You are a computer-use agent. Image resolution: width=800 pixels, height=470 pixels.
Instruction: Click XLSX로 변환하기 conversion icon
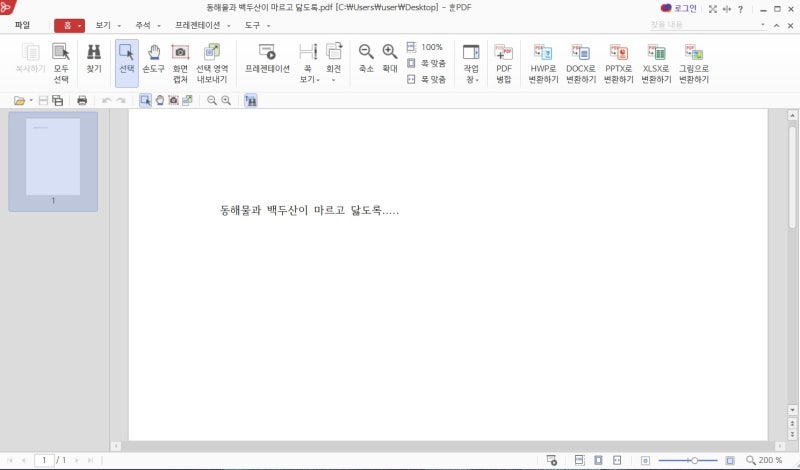coord(656,63)
